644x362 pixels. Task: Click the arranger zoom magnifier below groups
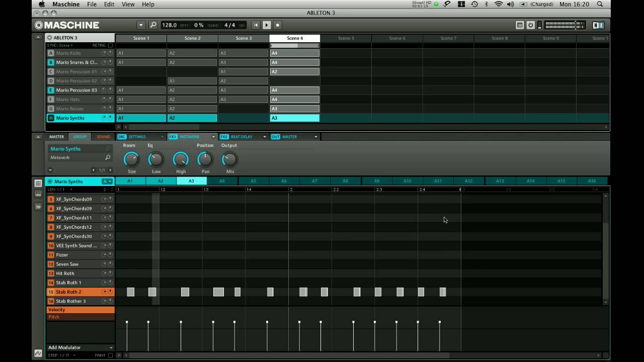(119, 127)
